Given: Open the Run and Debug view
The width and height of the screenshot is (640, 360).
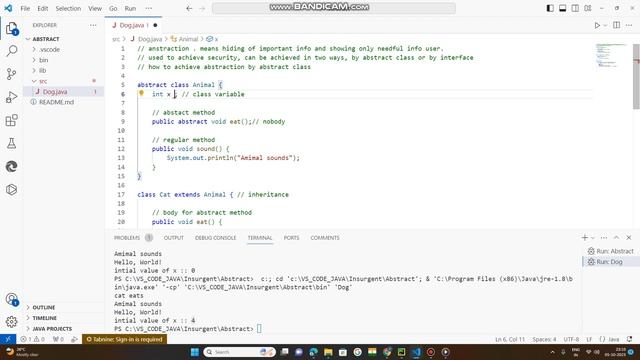Looking at the screenshot, I should pos(12,97).
